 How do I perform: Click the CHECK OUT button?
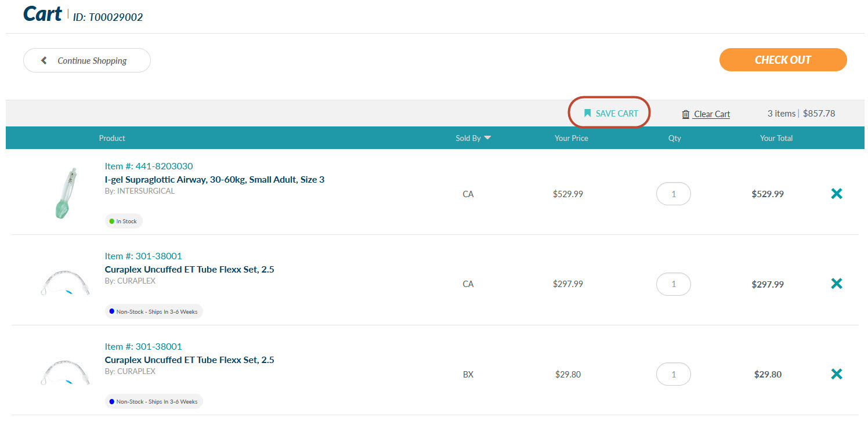coord(783,60)
